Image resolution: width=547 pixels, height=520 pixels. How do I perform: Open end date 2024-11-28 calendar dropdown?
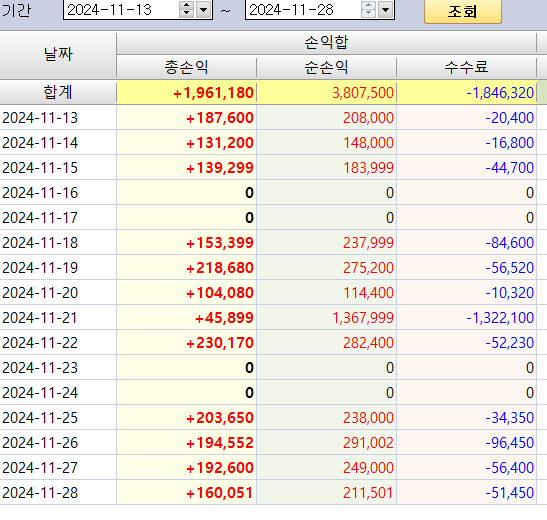pyautogui.click(x=386, y=10)
